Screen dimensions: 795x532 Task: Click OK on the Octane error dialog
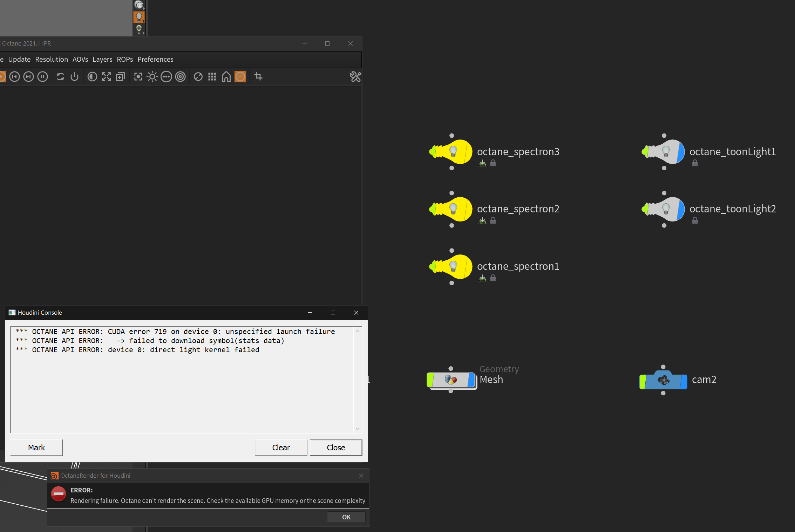click(x=346, y=517)
